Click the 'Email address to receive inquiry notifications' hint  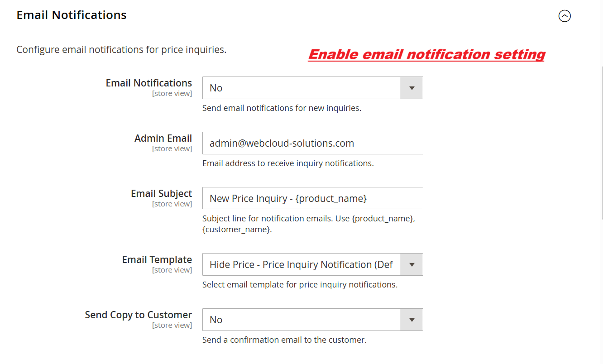tap(288, 163)
